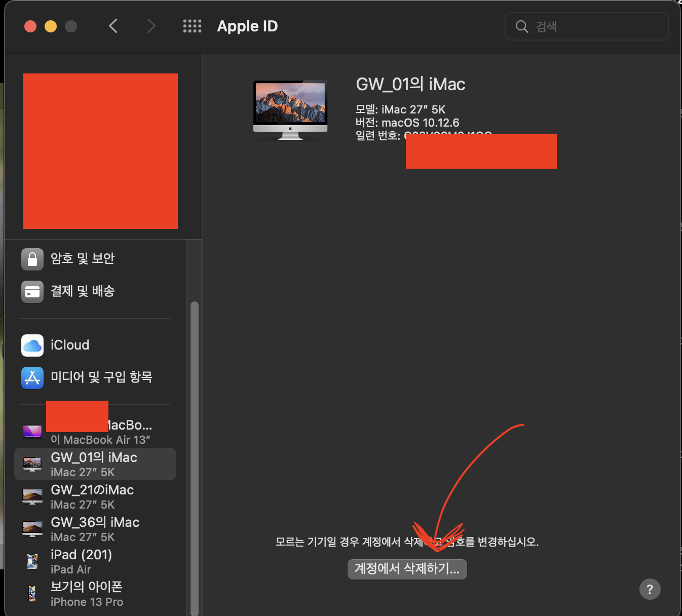Open the iCloud section
The image size is (682, 616).
point(95,345)
